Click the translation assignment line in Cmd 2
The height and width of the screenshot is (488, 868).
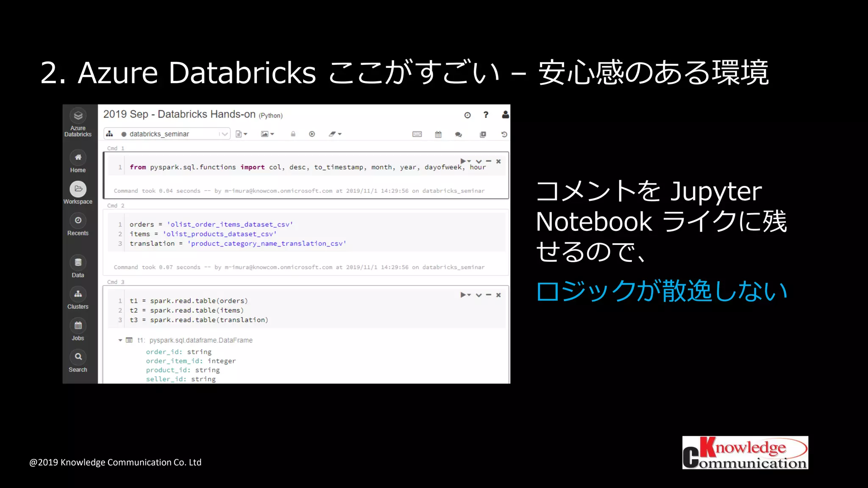238,244
